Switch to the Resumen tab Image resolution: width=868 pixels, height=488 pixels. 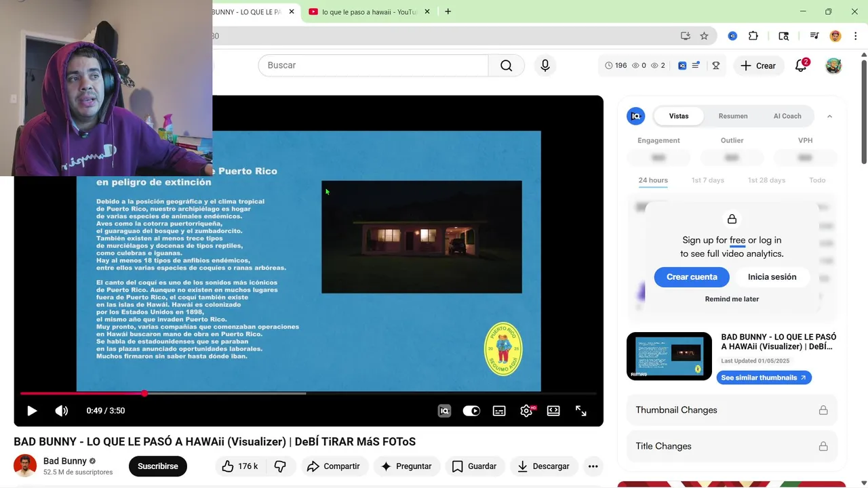click(x=733, y=116)
